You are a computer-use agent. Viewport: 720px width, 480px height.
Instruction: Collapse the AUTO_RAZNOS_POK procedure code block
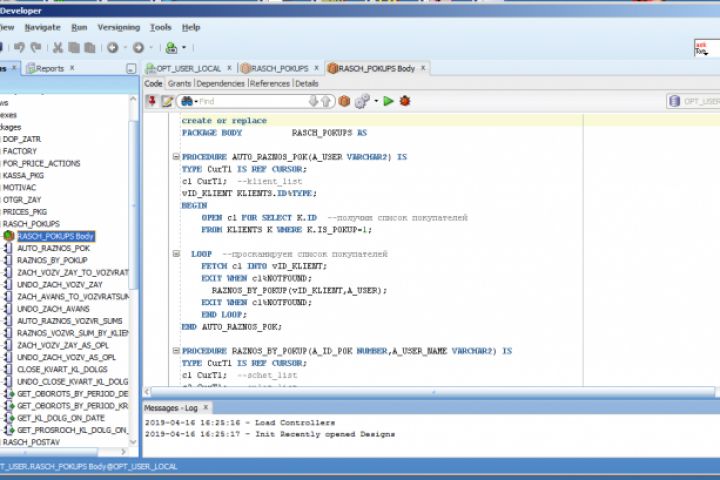point(176,157)
